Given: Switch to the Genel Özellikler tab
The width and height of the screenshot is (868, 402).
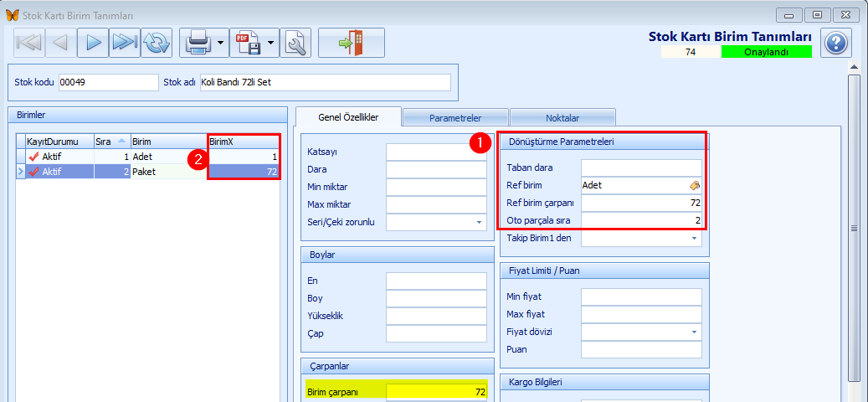Looking at the screenshot, I should click(348, 118).
